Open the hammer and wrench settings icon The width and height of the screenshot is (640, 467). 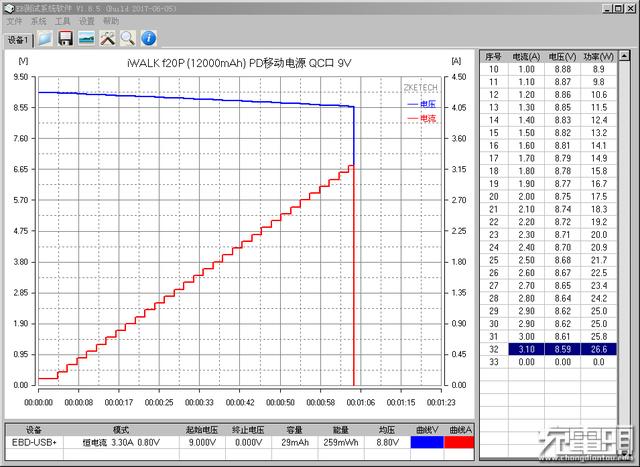[107, 38]
